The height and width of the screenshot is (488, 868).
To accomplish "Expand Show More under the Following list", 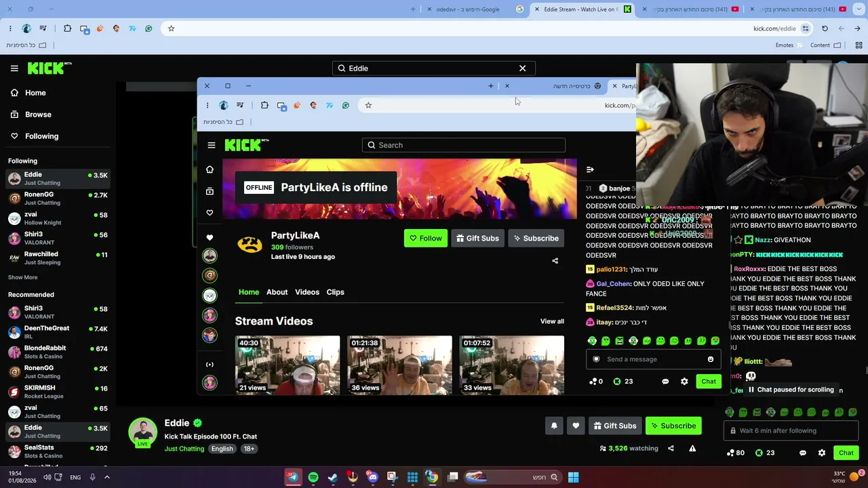I will [x=22, y=277].
